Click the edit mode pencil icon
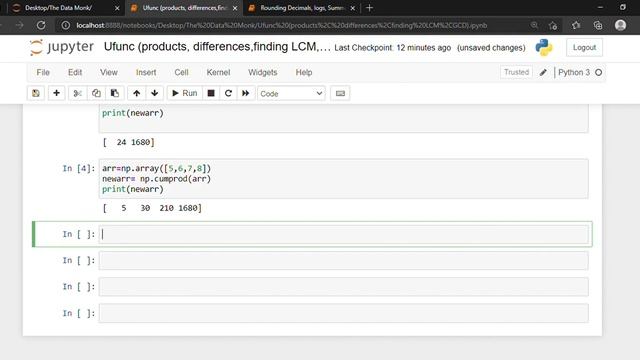Viewport: 640px width, 360px height. pyautogui.click(x=543, y=73)
